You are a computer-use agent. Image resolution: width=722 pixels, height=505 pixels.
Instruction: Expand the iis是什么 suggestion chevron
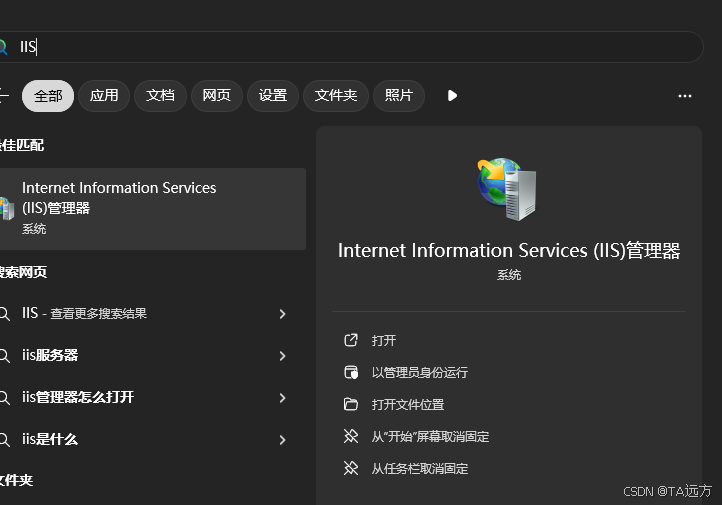click(x=282, y=440)
